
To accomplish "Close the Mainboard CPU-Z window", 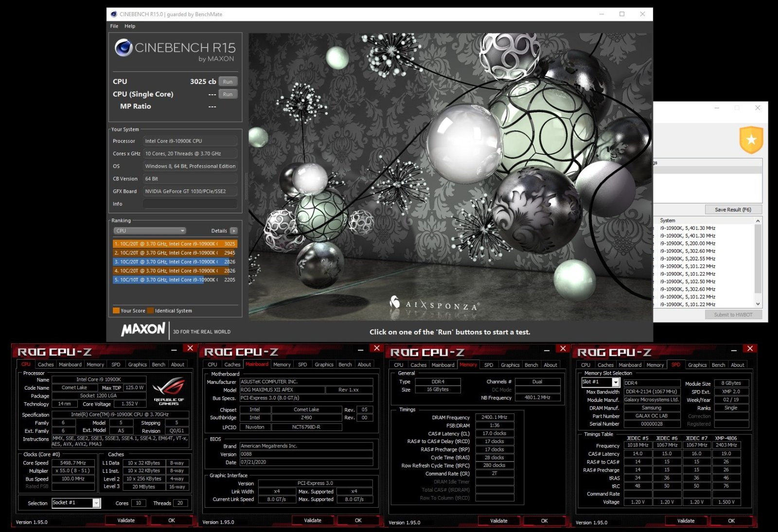I will point(376,348).
